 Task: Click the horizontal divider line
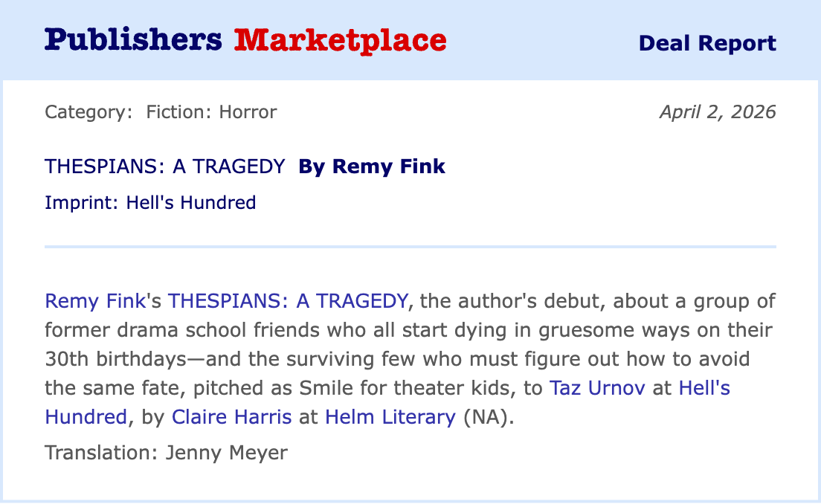[410, 246]
